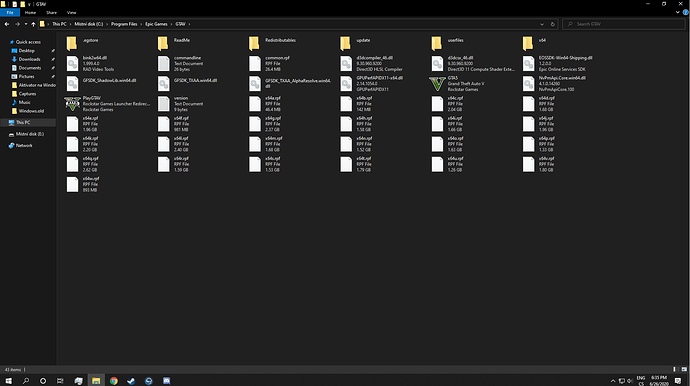Navigate to Epic Games in breadcrumb
The width and height of the screenshot is (690, 386).
tap(156, 24)
